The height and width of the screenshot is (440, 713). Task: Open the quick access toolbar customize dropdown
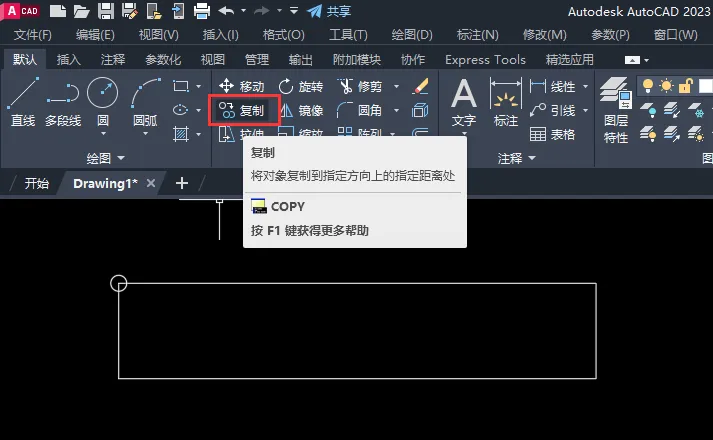[294, 10]
